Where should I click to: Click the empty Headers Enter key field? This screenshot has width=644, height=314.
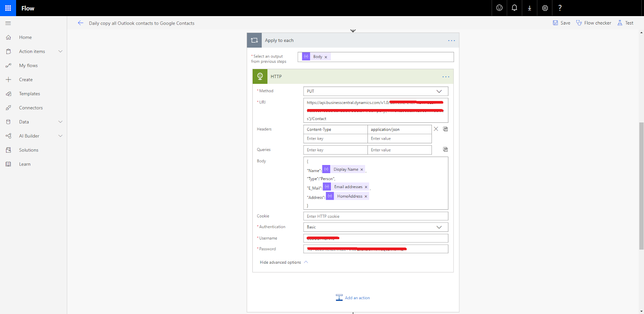click(335, 138)
